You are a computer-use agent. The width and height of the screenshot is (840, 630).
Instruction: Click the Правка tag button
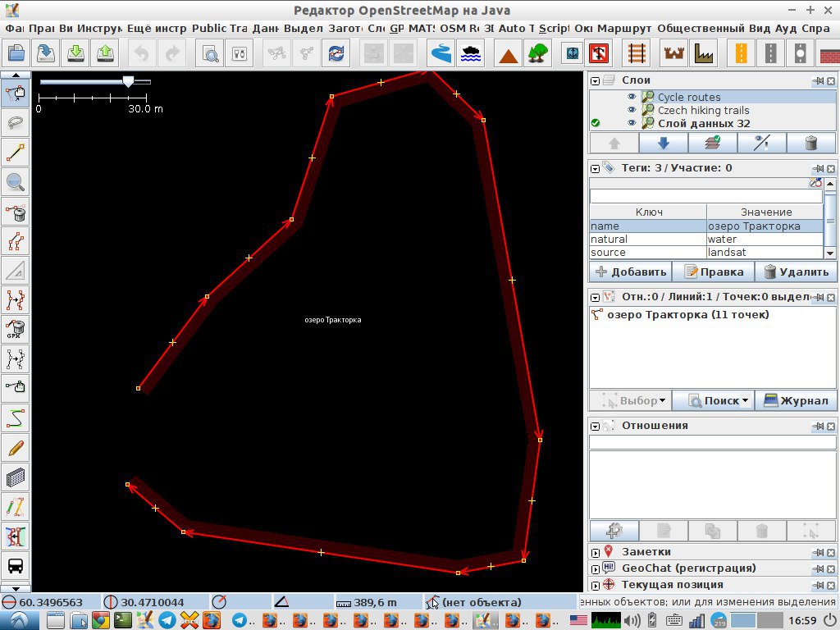pos(714,272)
